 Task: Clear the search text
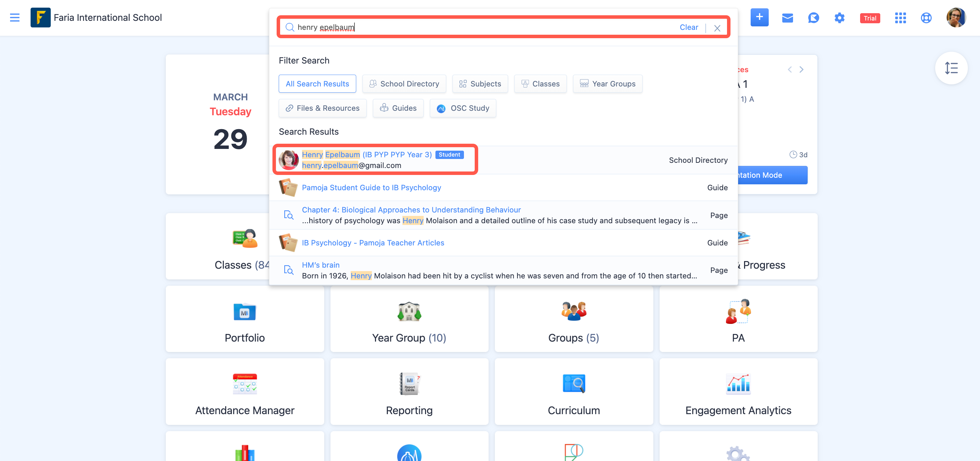[688, 27]
